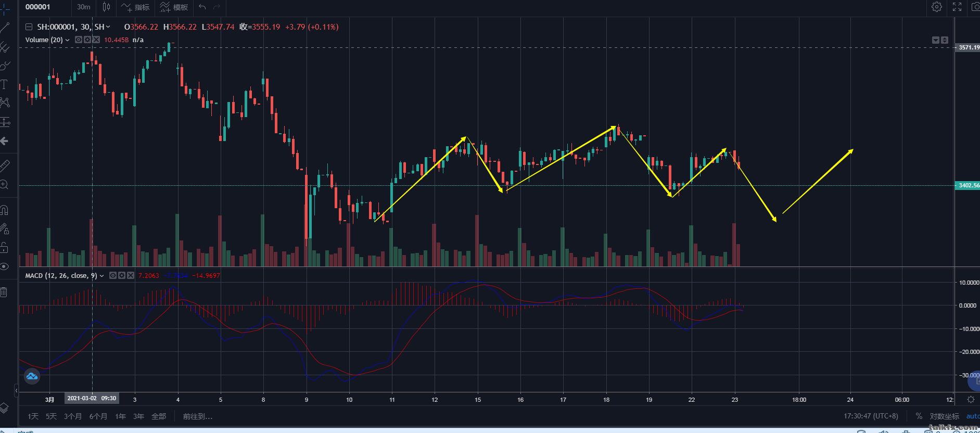This screenshot has height=433, width=980.
Task: Select the 6个月 time range
Action: [98, 416]
